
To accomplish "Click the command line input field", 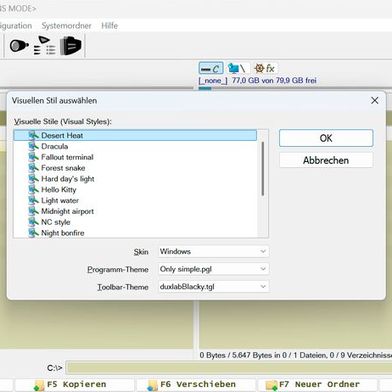I will click(x=229, y=368).
